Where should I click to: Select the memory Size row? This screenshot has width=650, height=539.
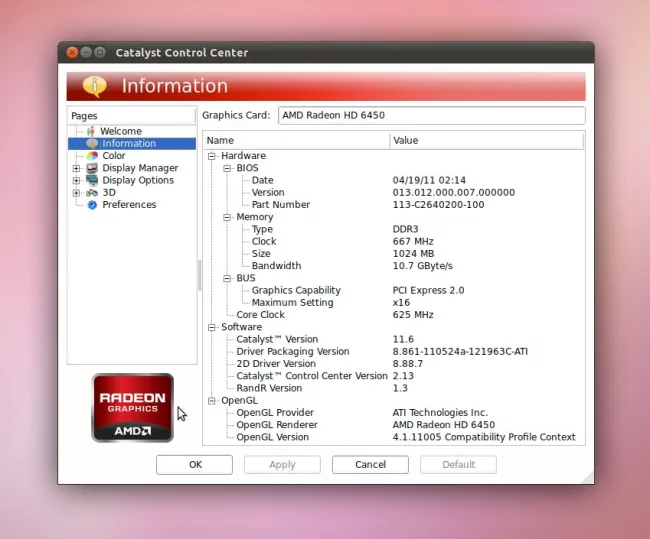coord(394,254)
